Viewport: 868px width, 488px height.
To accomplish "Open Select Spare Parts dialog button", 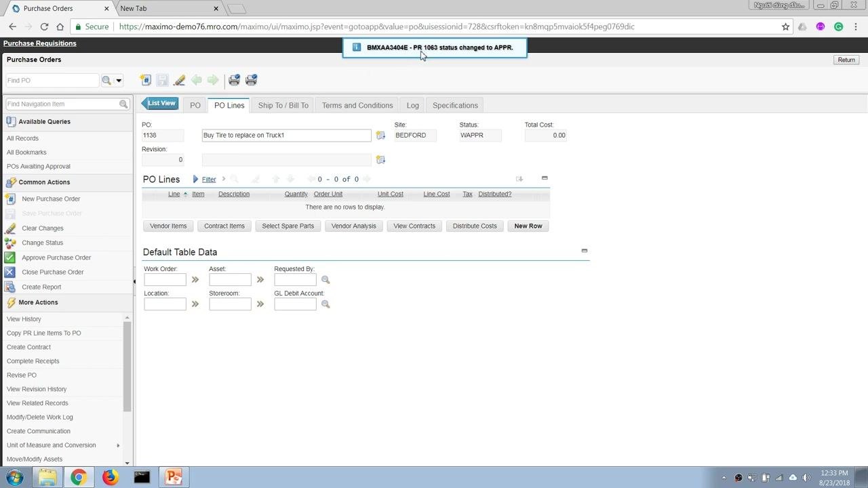I will pos(288,226).
